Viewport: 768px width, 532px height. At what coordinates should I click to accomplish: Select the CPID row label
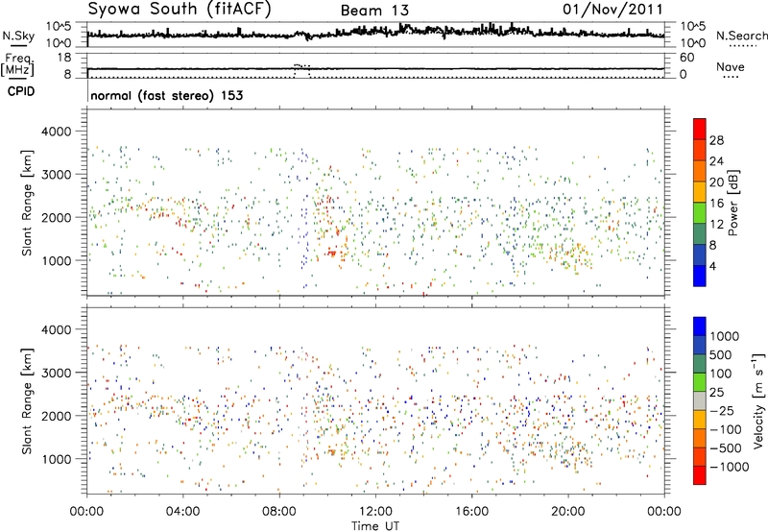click(21, 91)
